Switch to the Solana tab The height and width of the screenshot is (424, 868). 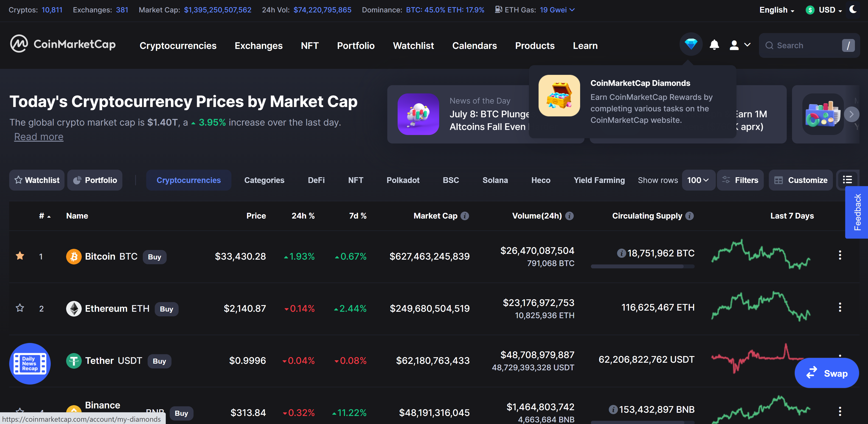495,180
